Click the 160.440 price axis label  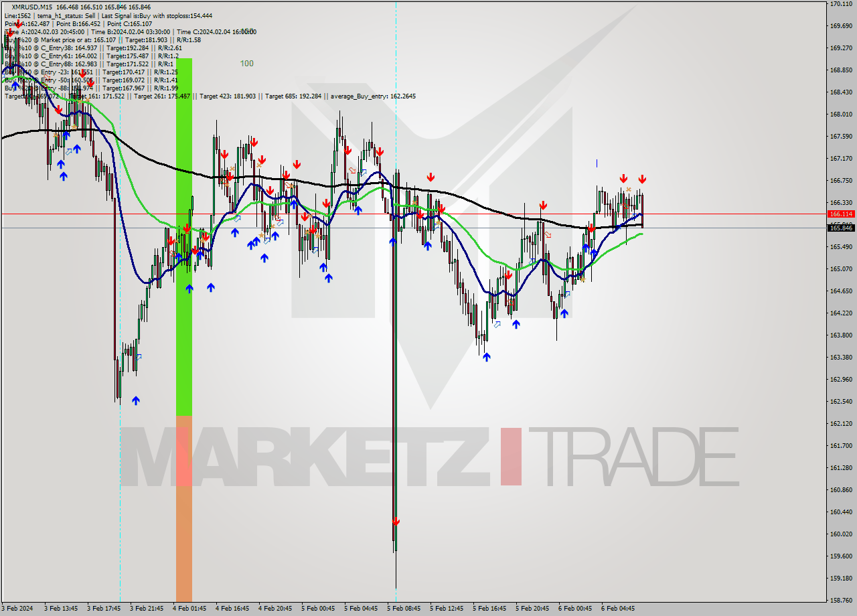[840, 512]
